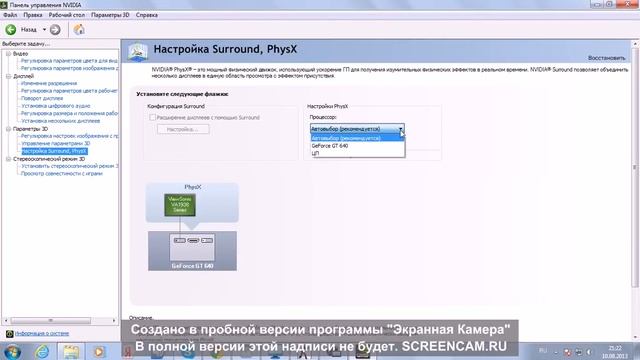Collapse the Параметры 3D tree node
Screen dimensions: 640x360
click(x=8, y=129)
